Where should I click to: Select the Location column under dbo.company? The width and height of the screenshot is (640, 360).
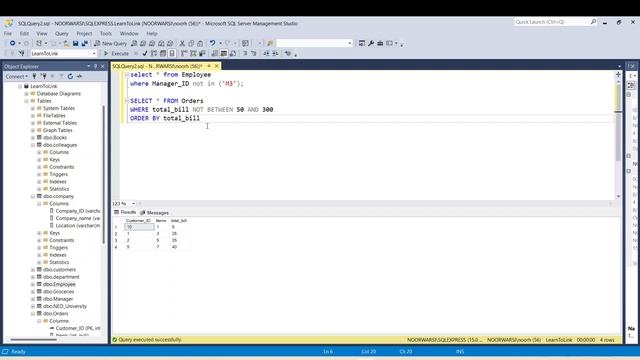click(78, 226)
